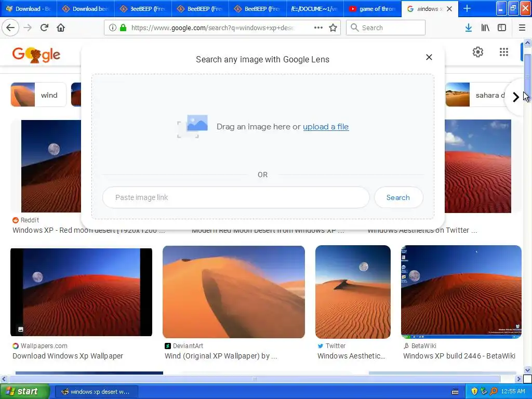The image size is (532, 399).
Task: Open the BetaWiki build 2446 thumbnail
Action: click(461, 292)
